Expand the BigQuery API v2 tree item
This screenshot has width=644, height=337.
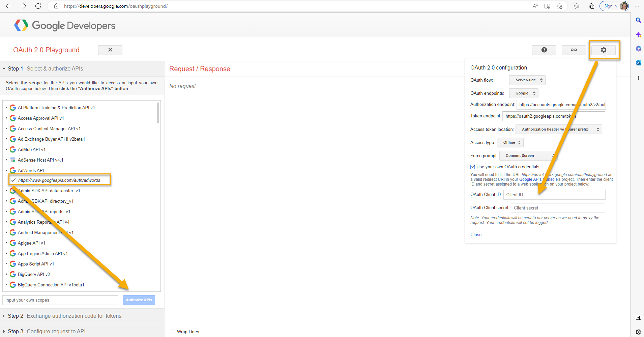(6, 274)
